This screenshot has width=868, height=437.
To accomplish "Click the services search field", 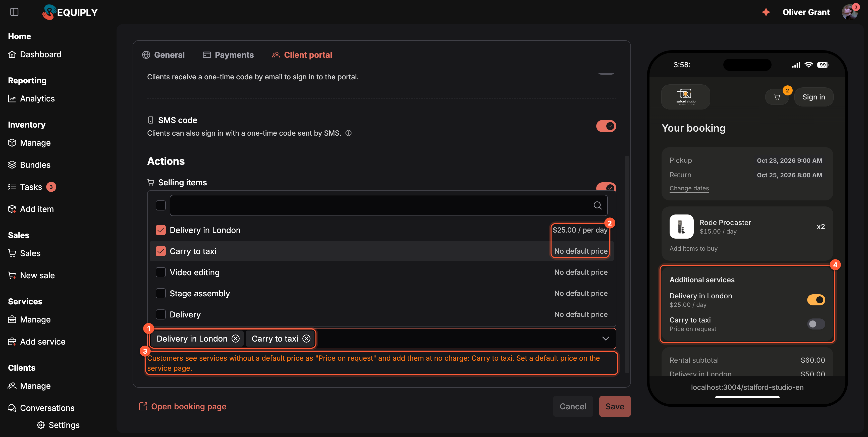I will (389, 205).
